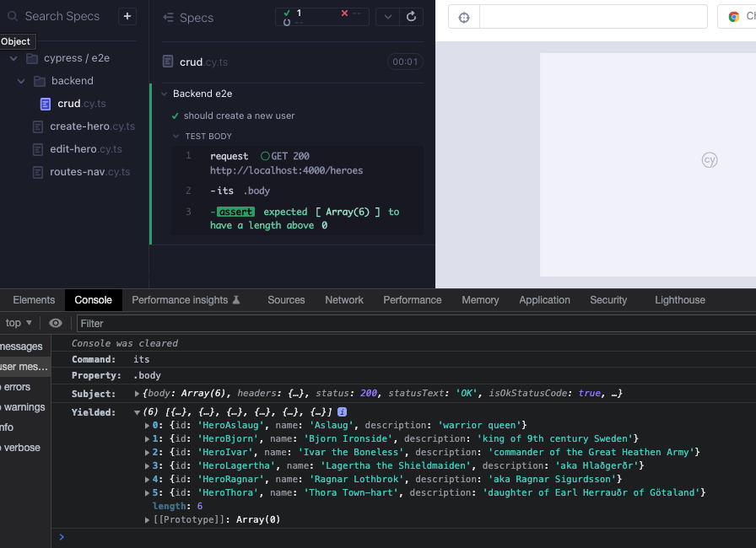756x548 pixels.
Task: Click the should create a new user test
Action: (x=239, y=116)
